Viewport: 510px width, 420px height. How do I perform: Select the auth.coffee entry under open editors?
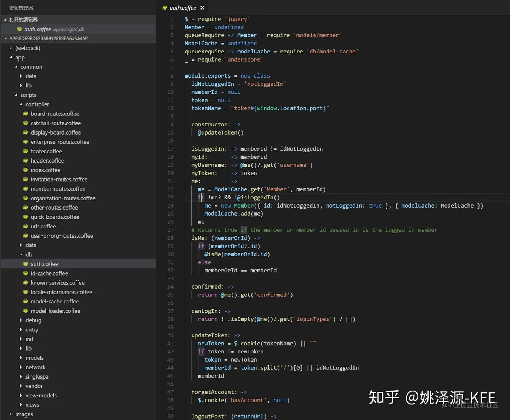[78, 29]
